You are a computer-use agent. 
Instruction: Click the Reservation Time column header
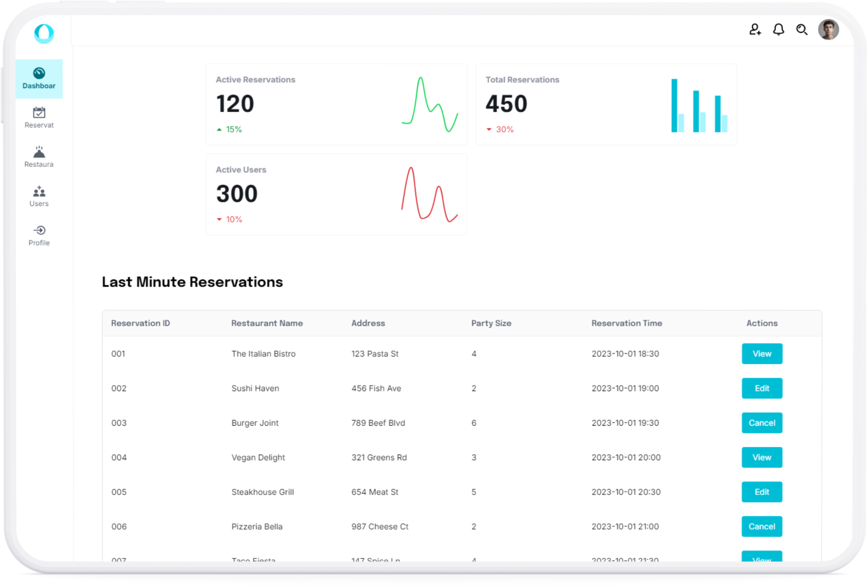click(x=626, y=323)
